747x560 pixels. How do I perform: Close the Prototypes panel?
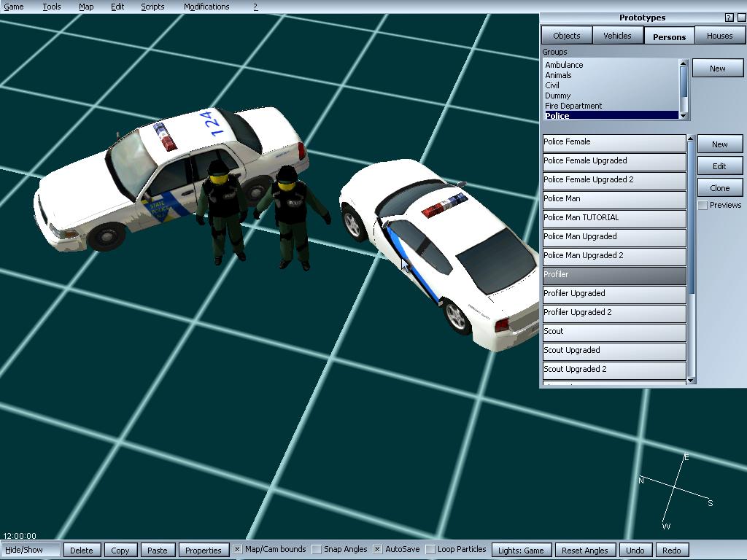(741, 17)
